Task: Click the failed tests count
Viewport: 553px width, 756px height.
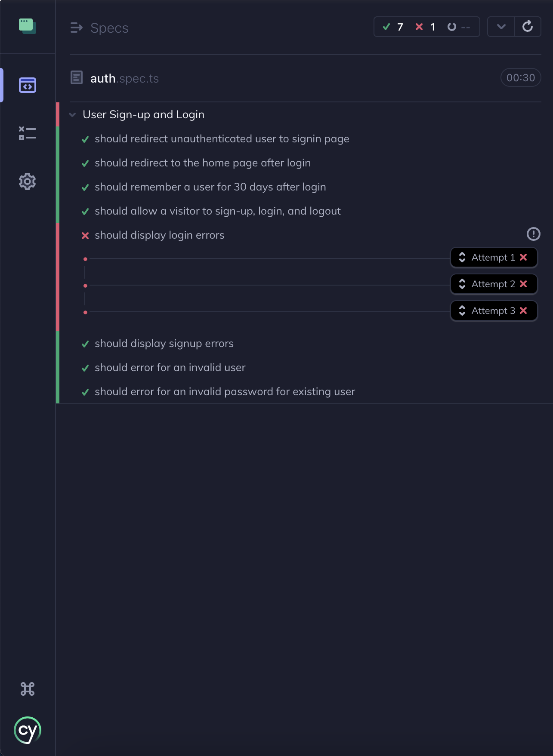Action: click(425, 27)
